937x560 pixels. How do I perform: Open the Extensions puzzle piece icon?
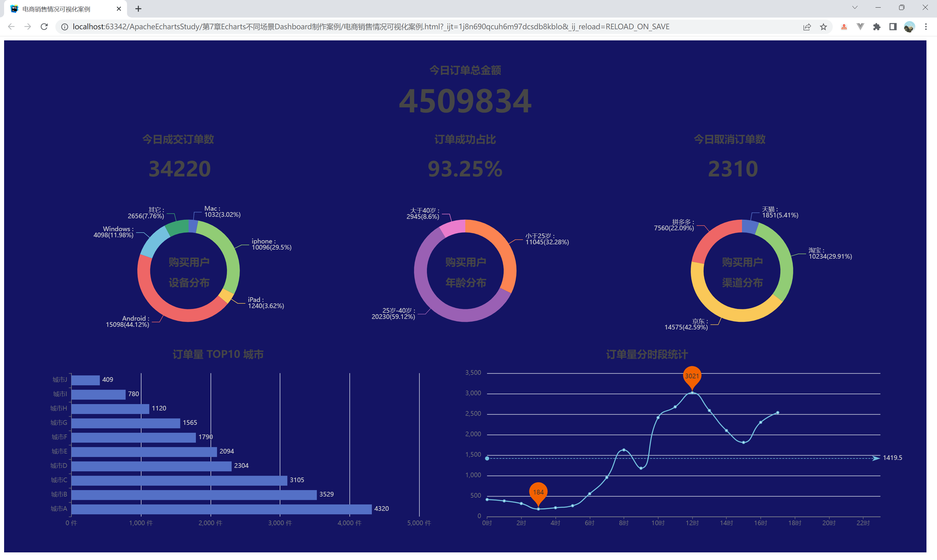[877, 26]
